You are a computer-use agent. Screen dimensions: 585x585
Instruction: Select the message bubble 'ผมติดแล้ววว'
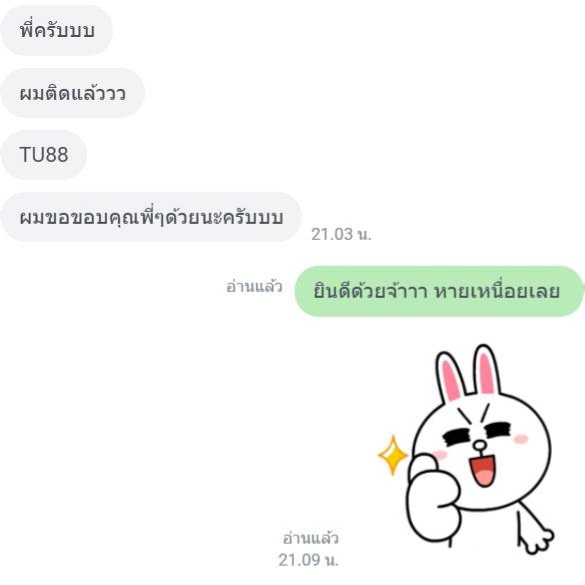click(72, 93)
